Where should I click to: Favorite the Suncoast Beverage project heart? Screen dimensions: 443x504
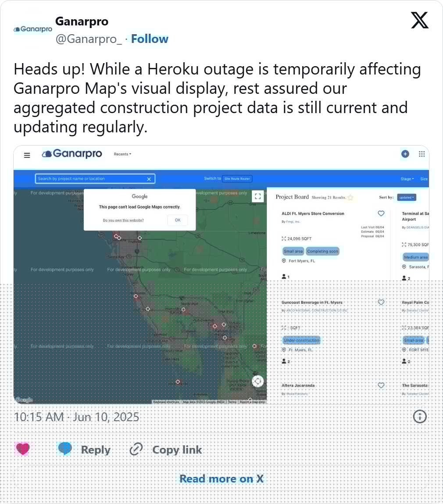point(381,302)
